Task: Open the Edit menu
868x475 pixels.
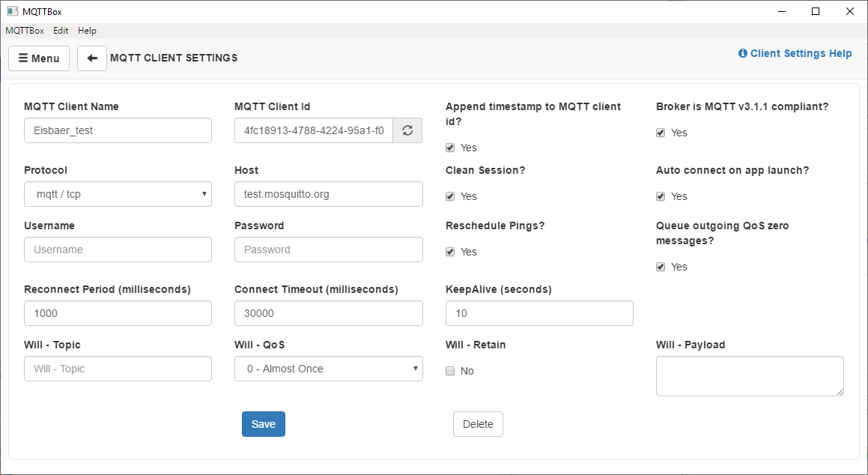Action: click(x=61, y=31)
